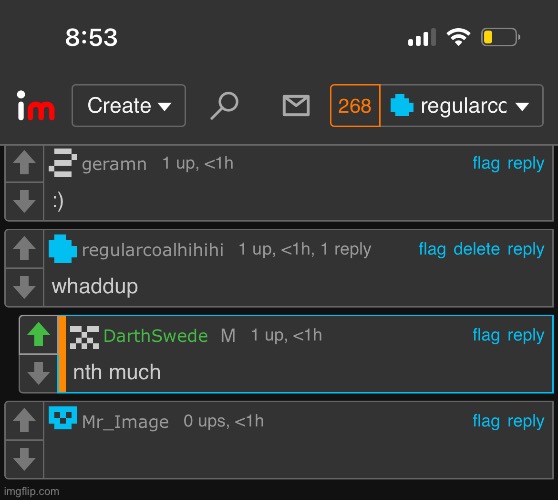Open the regularcc user account dropdown

[x=462, y=106]
